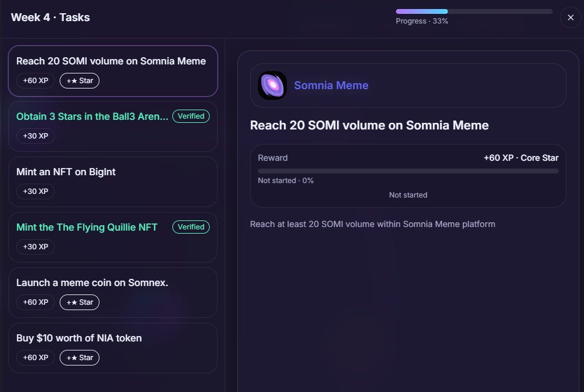Click the task description 'Reach at least 20 SOMI' text
Image resolution: width=584 pixels, height=392 pixels.
(372, 224)
